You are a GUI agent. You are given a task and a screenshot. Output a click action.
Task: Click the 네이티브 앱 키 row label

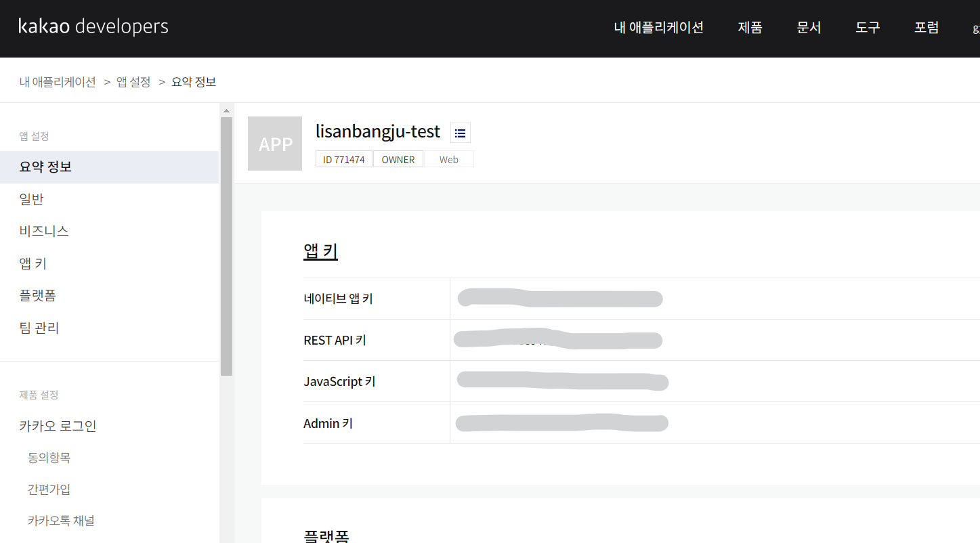point(338,299)
